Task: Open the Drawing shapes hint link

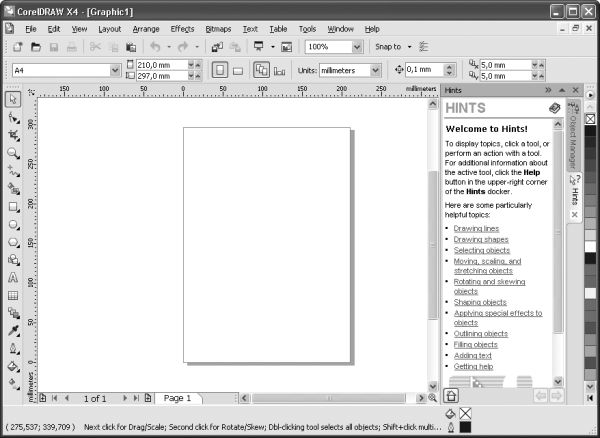Action: tap(480, 239)
